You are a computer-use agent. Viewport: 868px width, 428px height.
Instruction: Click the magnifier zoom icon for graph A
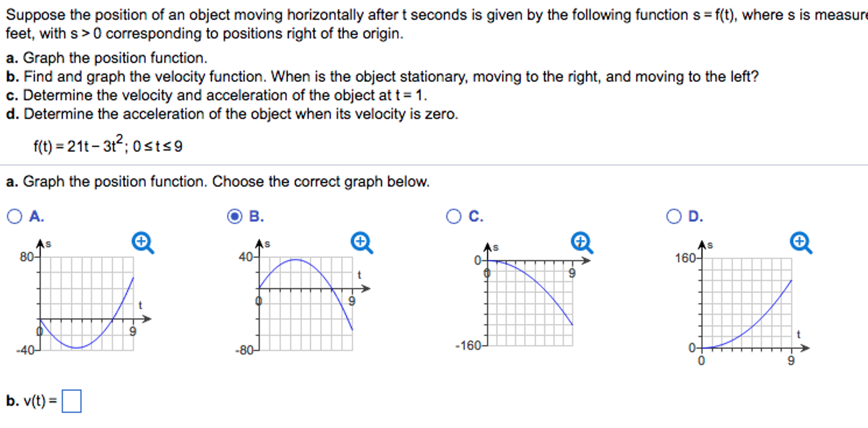tap(142, 242)
